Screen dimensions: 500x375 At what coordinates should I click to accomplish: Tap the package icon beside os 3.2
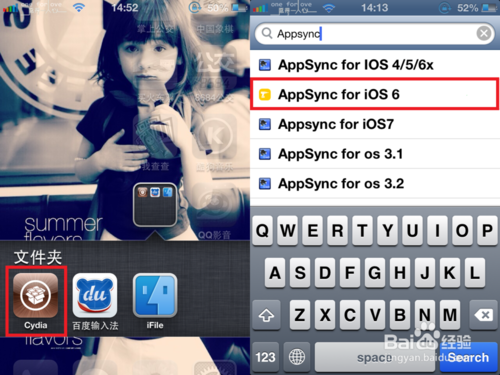[x=265, y=184]
